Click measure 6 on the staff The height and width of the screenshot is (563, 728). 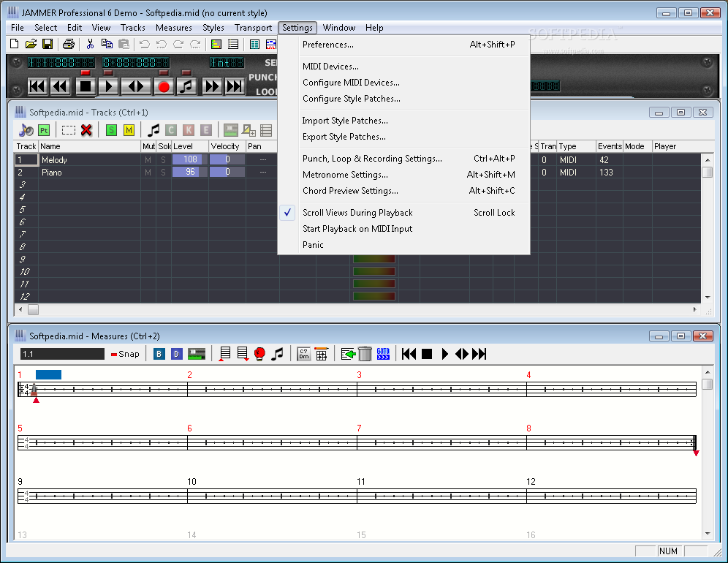point(272,442)
